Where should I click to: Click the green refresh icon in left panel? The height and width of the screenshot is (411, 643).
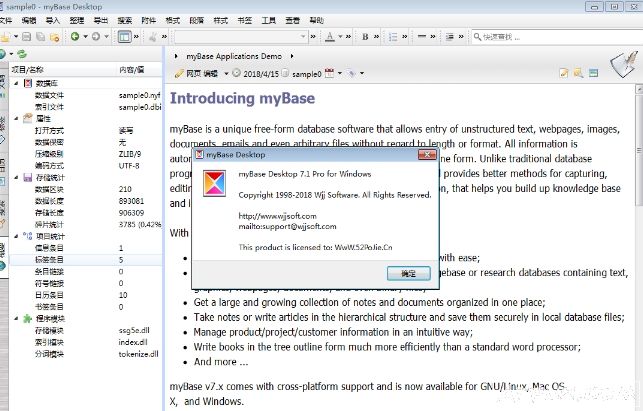22,54
